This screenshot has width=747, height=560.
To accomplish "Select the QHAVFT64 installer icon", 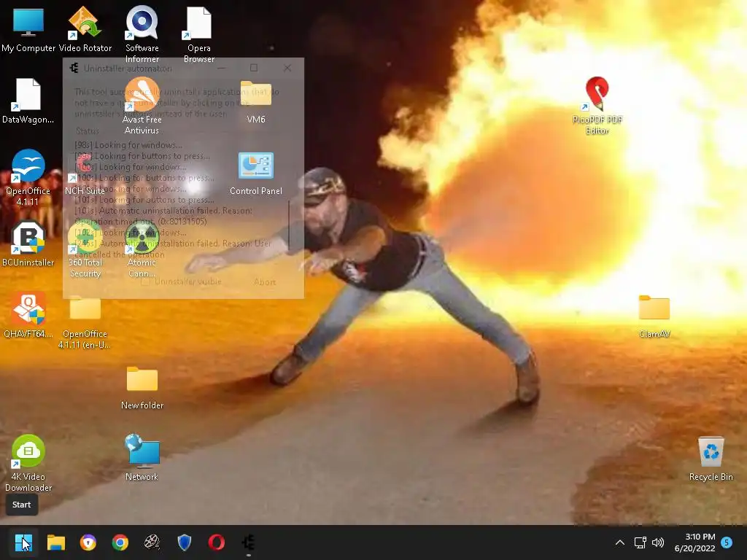I will pos(28,315).
